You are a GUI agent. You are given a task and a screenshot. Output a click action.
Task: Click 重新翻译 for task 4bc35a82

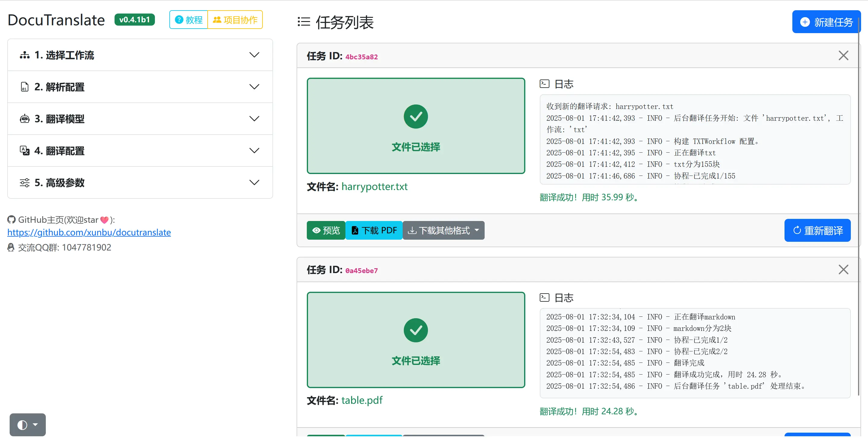817,230
